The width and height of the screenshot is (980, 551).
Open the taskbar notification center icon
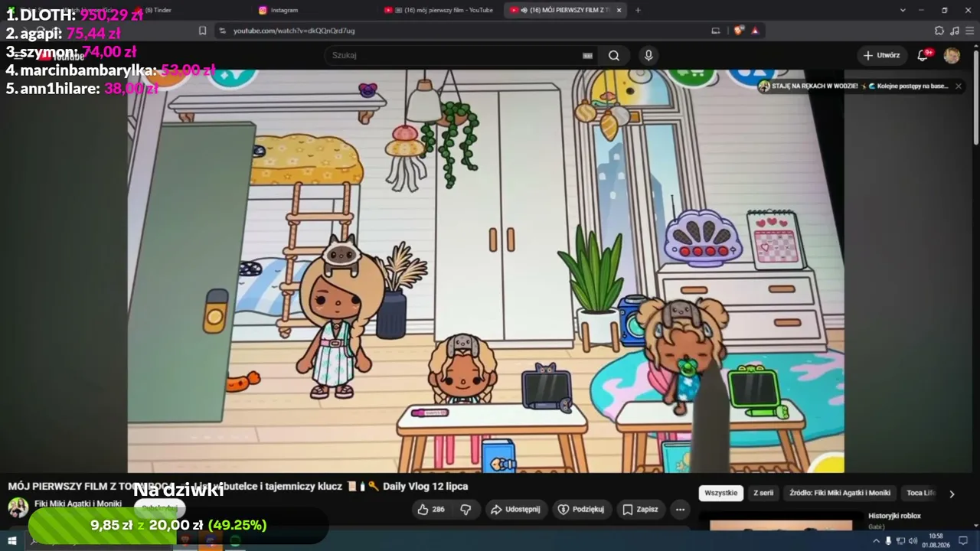click(964, 541)
